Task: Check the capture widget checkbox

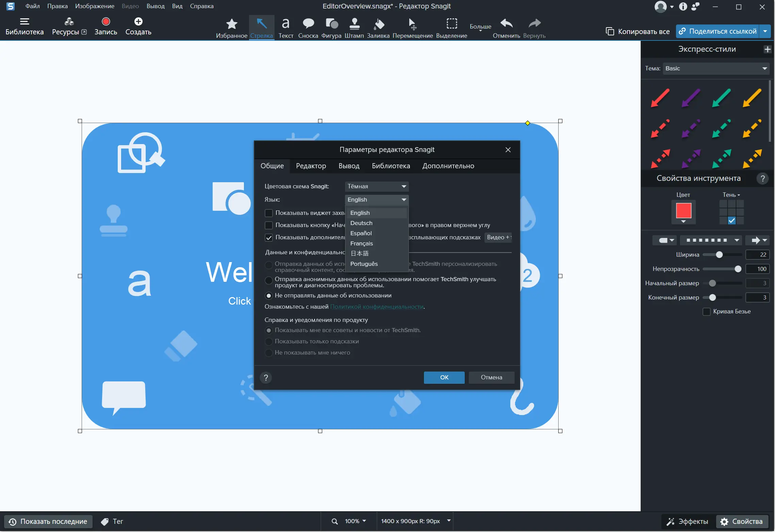Action: pos(269,213)
